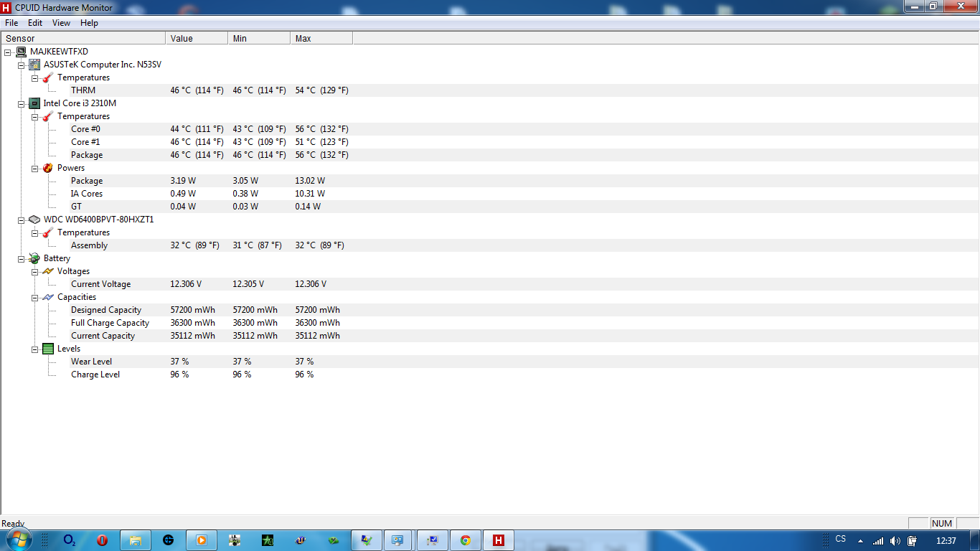Open the Windows Start menu
Screen dimensions: 980x551
coord(18,540)
